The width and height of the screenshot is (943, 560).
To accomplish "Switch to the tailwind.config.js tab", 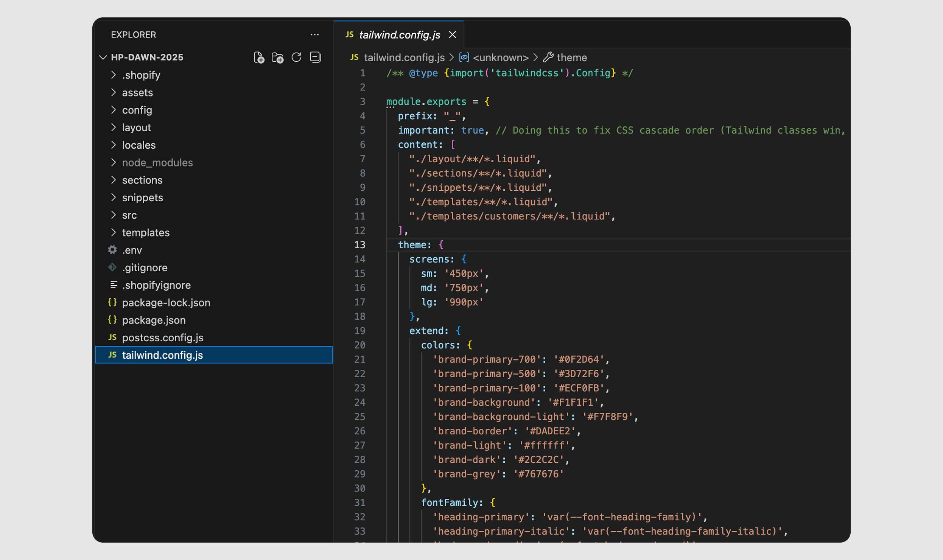I will (x=399, y=35).
